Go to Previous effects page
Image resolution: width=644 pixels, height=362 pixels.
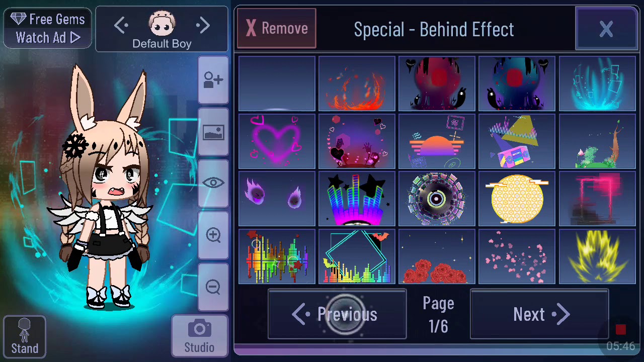(x=337, y=314)
